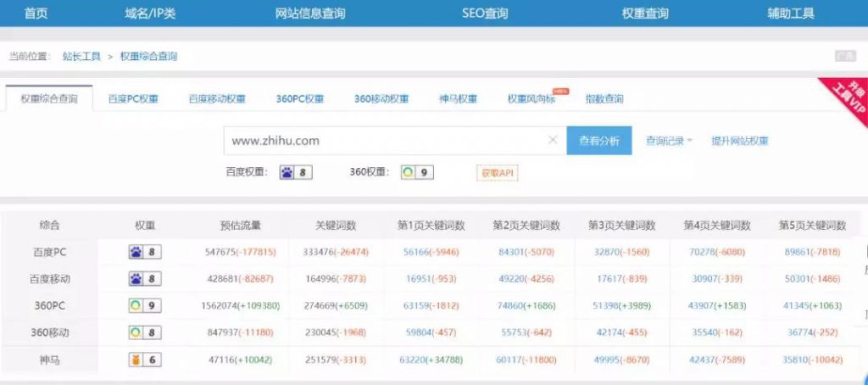Image resolution: width=868 pixels, height=385 pixels.
Task: Click the 获取API button
Action: pos(497,173)
